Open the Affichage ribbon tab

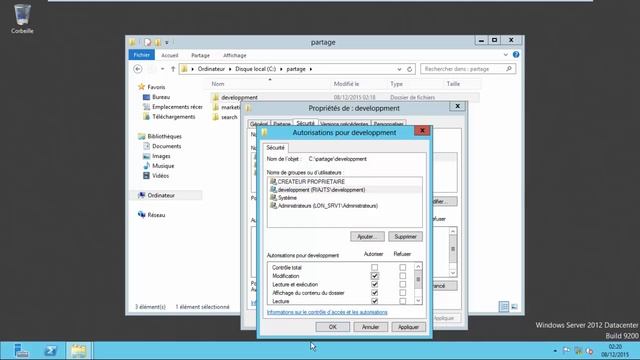[235, 55]
